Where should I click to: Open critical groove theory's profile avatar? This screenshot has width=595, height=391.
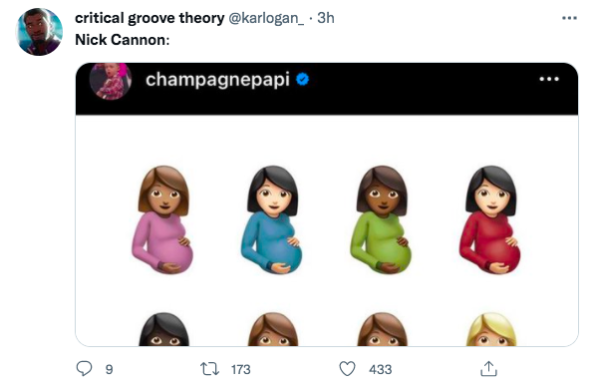pyautogui.click(x=39, y=32)
